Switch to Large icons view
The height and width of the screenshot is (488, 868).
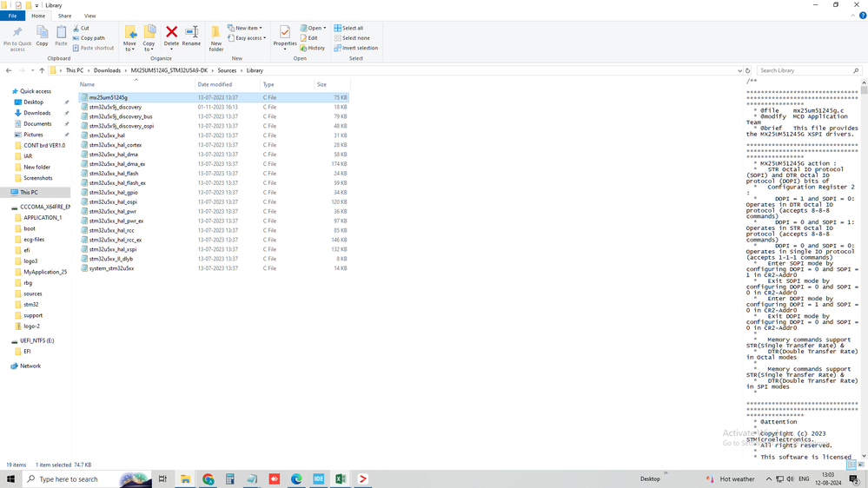pos(861,465)
